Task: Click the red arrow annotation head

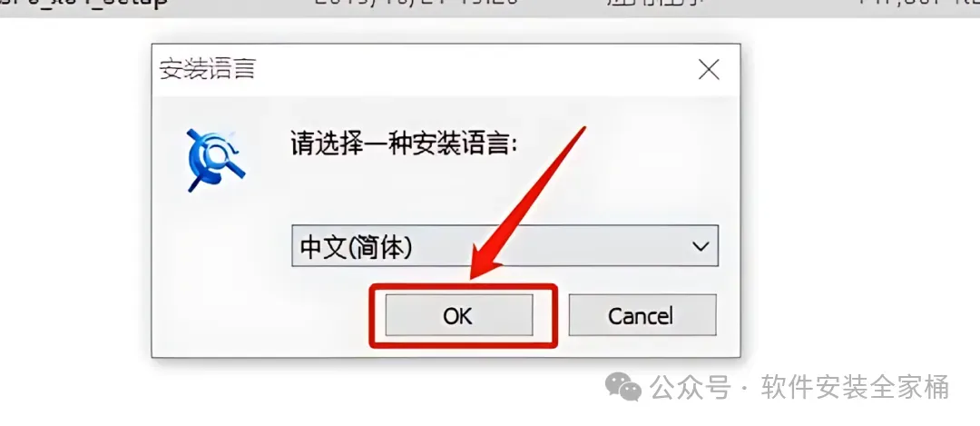Action: [x=487, y=260]
